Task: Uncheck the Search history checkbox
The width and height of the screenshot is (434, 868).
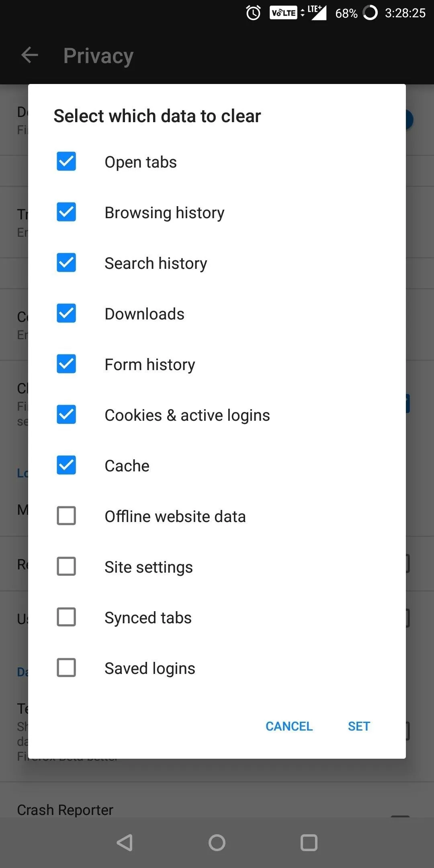Action: [x=66, y=263]
